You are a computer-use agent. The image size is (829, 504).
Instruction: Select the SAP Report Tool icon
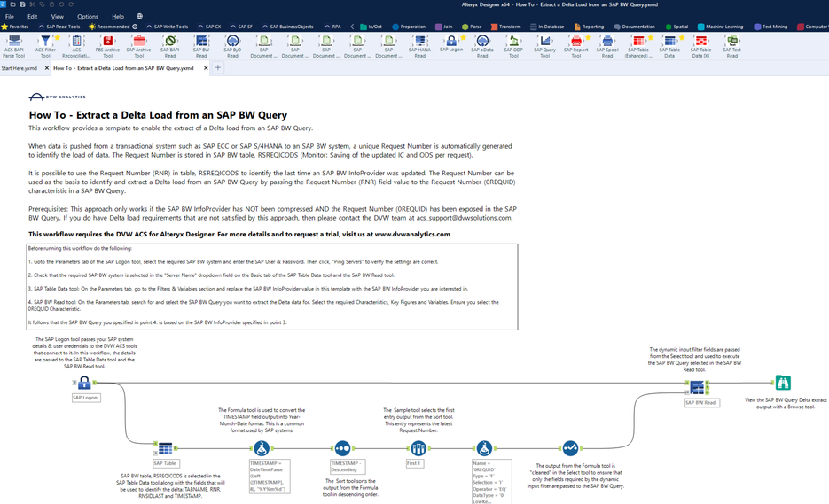coord(575,42)
